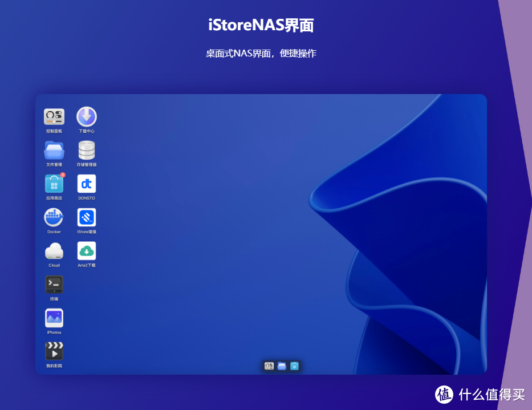The height and width of the screenshot is (410, 532).
Task: Launch the Cloud app icon
Action: 54,251
